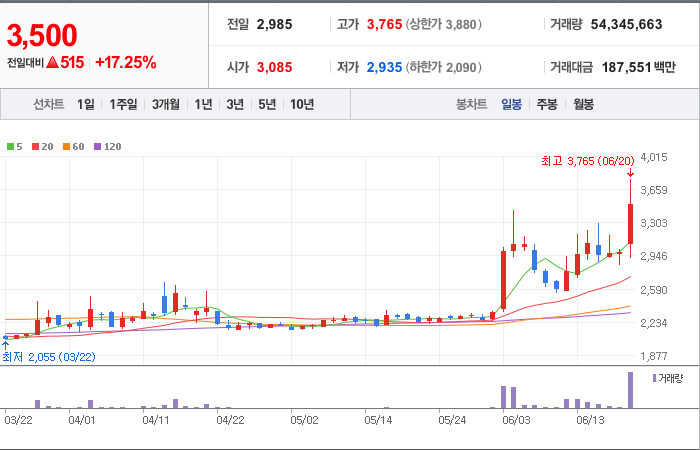Click the current price 3,500

[x=42, y=35]
